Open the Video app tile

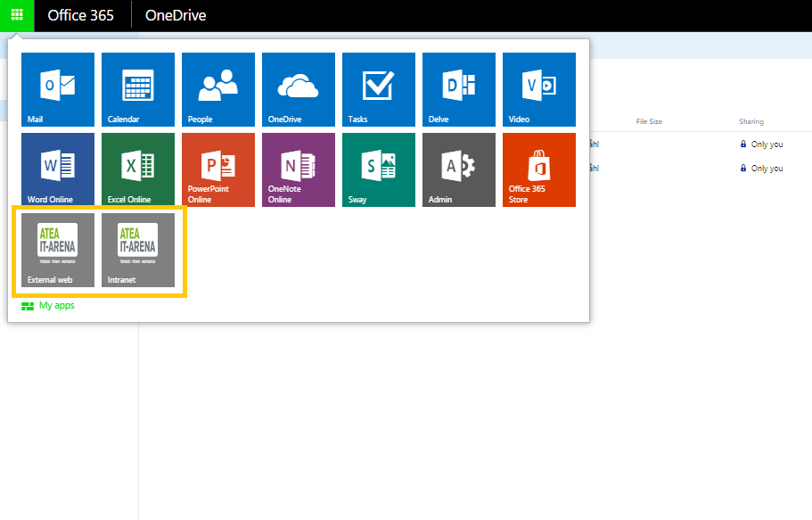coord(539,89)
